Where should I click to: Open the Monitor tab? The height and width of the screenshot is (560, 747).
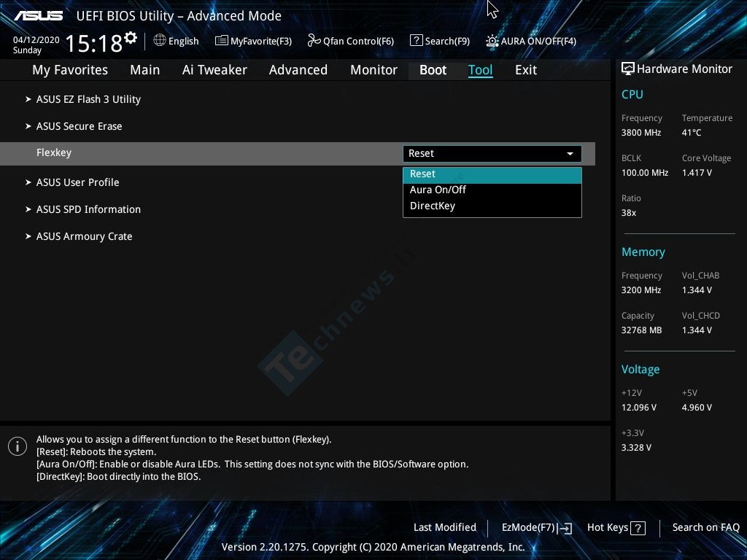[374, 70]
